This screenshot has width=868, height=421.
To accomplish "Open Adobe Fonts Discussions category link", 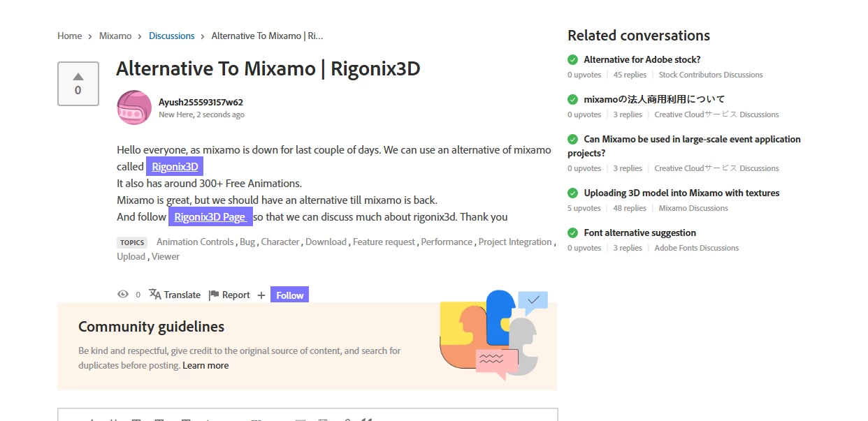I will (697, 248).
